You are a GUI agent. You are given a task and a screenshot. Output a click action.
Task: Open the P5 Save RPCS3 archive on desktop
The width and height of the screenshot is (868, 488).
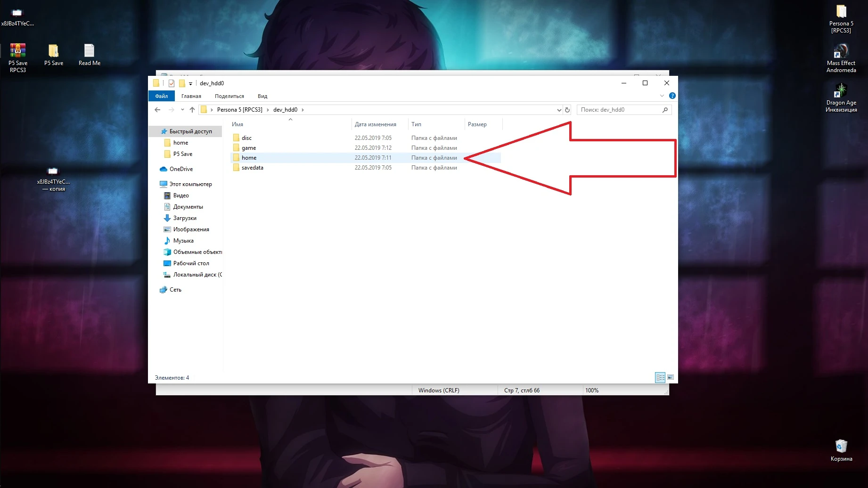click(18, 58)
